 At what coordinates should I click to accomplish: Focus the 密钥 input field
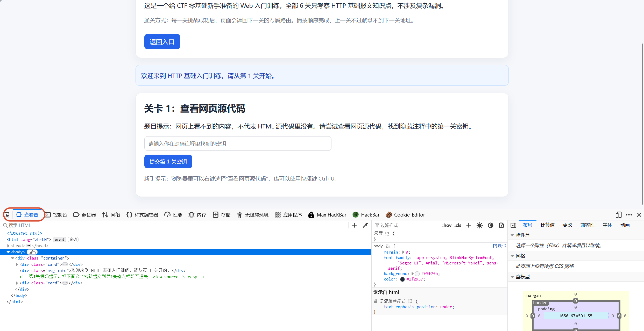click(x=238, y=143)
